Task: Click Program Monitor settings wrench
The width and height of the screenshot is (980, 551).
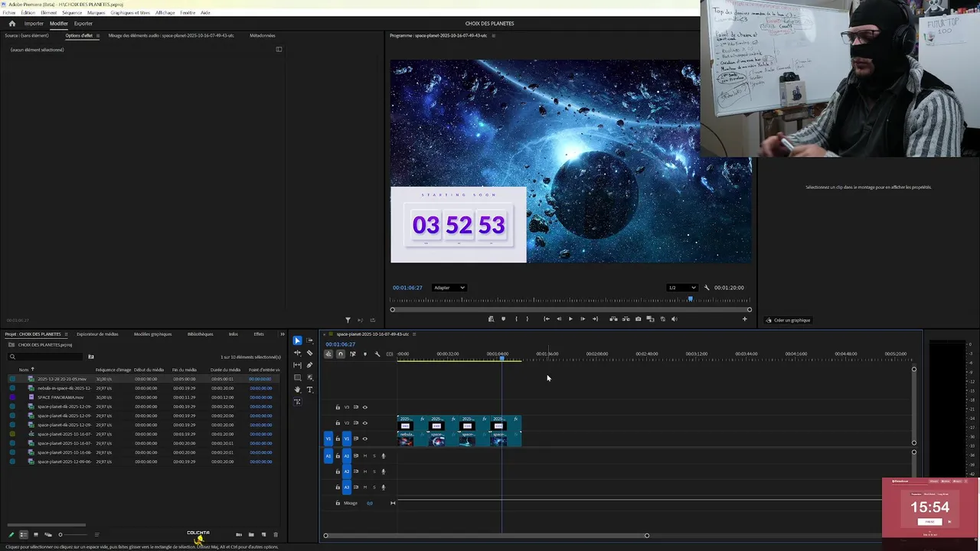Action: pyautogui.click(x=707, y=288)
